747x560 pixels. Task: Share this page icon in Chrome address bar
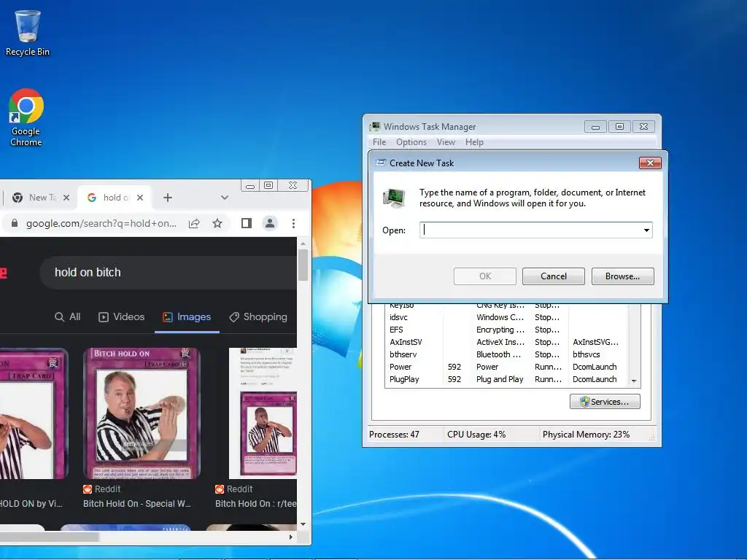194,223
